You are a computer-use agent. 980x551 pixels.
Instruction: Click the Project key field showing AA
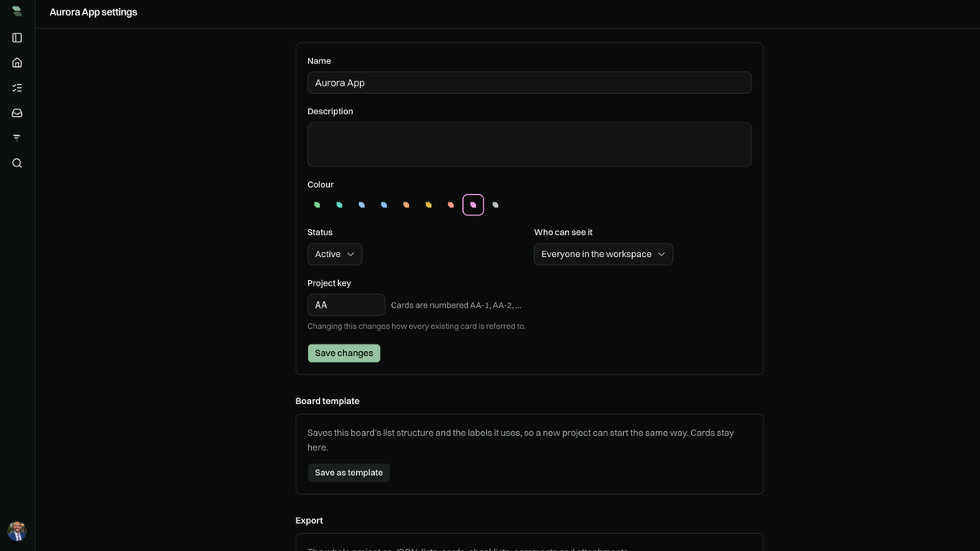coord(346,305)
